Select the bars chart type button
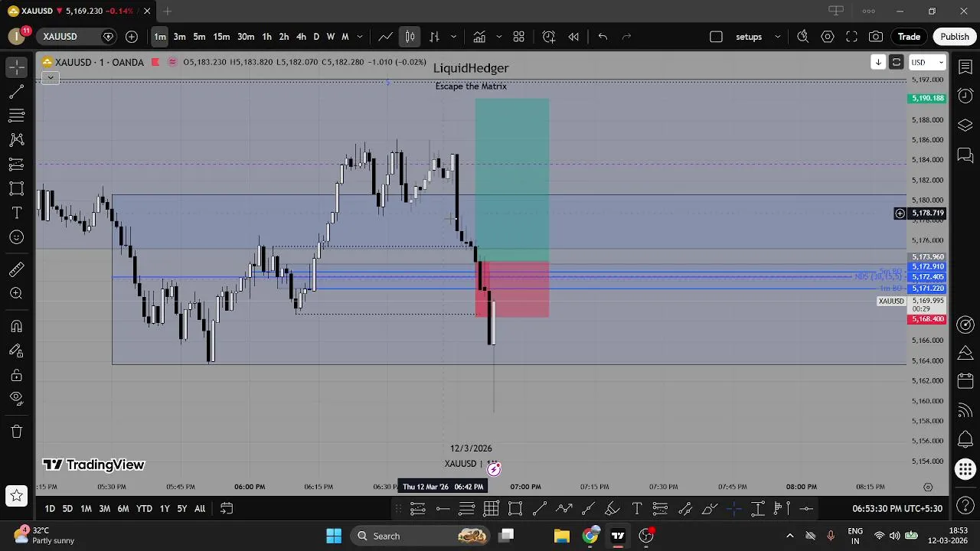This screenshot has height=551, width=980. (434, 37)
